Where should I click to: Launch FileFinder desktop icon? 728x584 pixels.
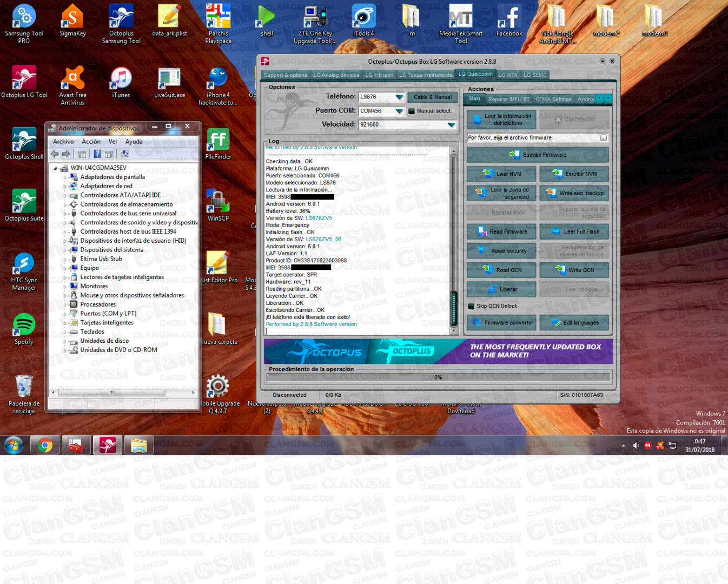219,144
